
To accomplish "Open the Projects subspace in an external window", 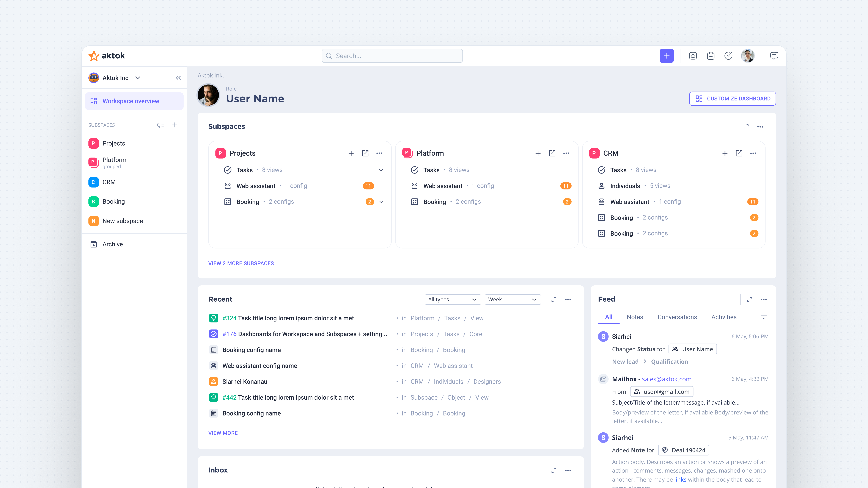I will [x=365, y=153].
